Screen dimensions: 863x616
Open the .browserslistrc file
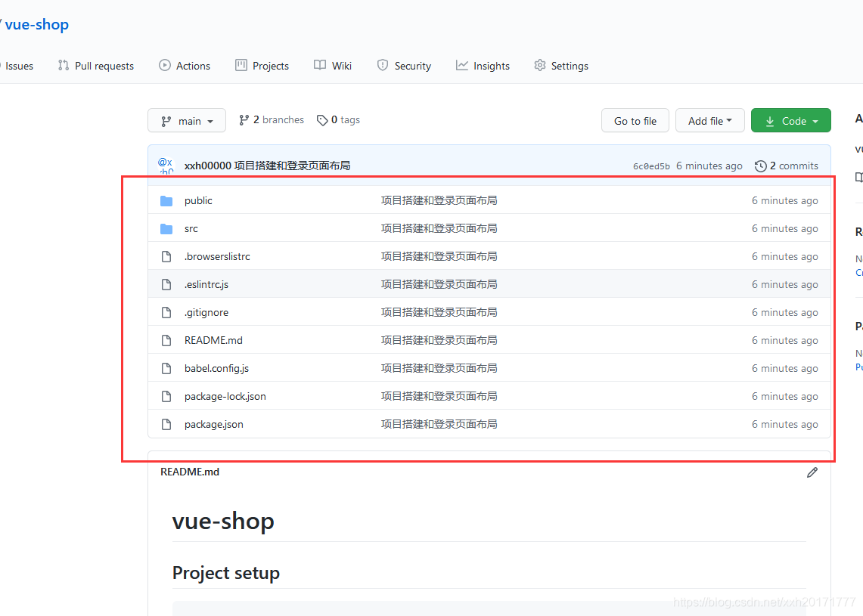point(217,257)
